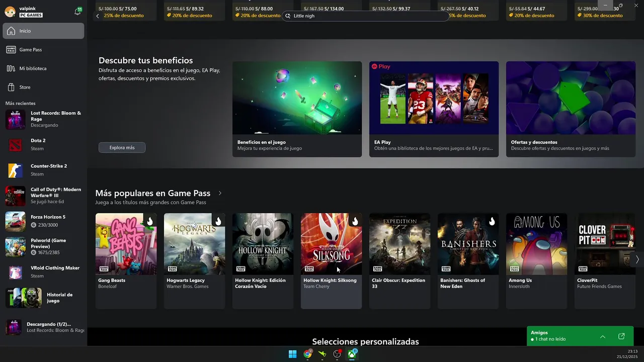Pop out Amigos panel in new window
Viewport: 644px width, 362px height.
tap(621, 336)
